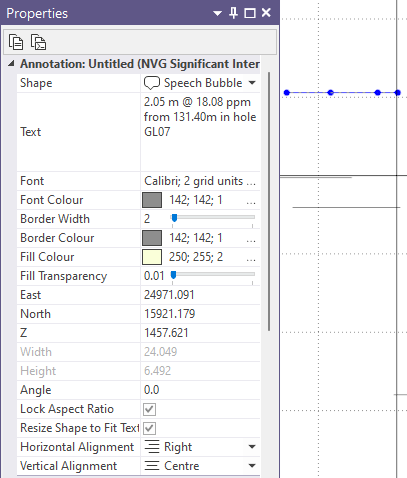The image size is (407, 478).
Task: Click the copy properties icon
Action: (x=16, y=42)
